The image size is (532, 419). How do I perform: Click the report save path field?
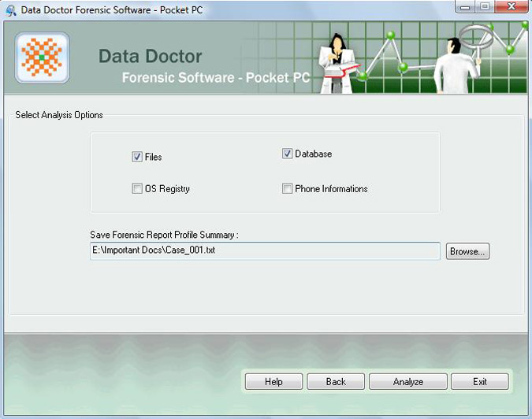coord(265,251)
